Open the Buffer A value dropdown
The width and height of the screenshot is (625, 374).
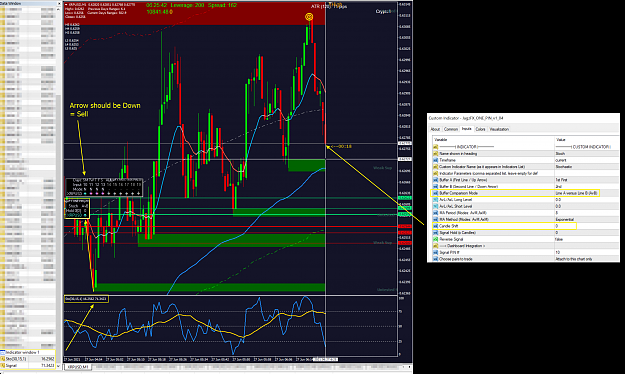pyautogui.click(x=586, y=180)
